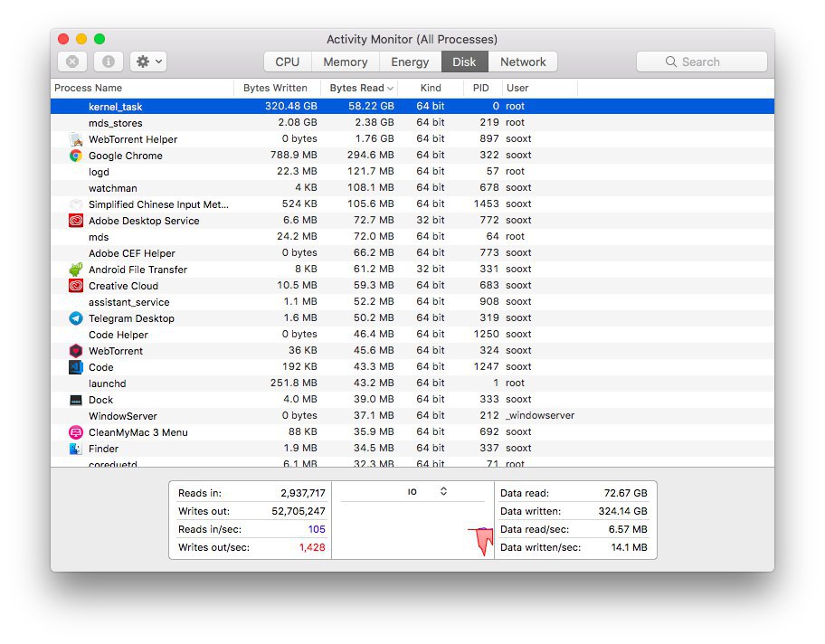Sort by User column header
The height and width of the screenshot is (644, 825).
click(539, 88)
